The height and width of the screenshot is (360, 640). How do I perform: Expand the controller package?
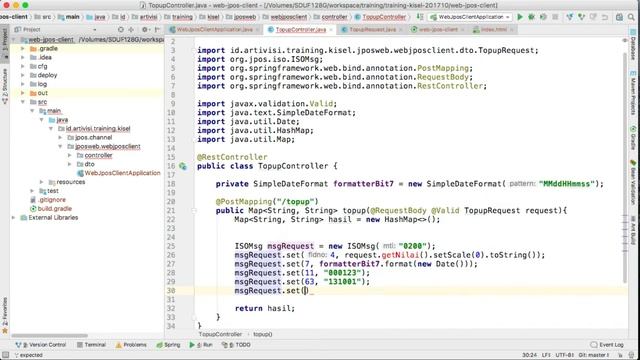pos(70,156)
